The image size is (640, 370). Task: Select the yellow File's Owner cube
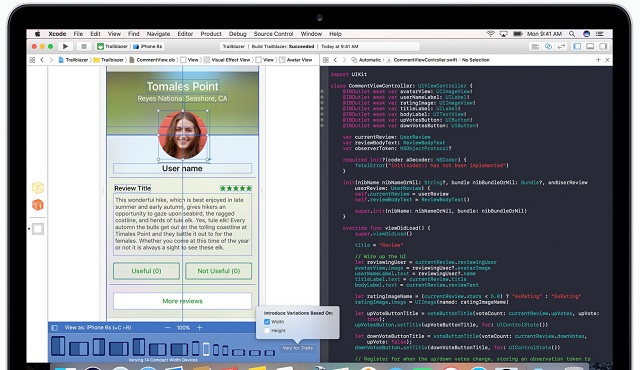[38, 188]
